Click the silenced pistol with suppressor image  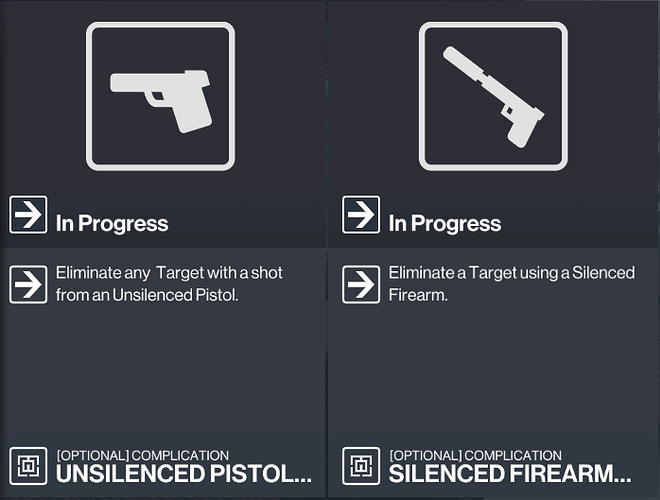[492, 95]
